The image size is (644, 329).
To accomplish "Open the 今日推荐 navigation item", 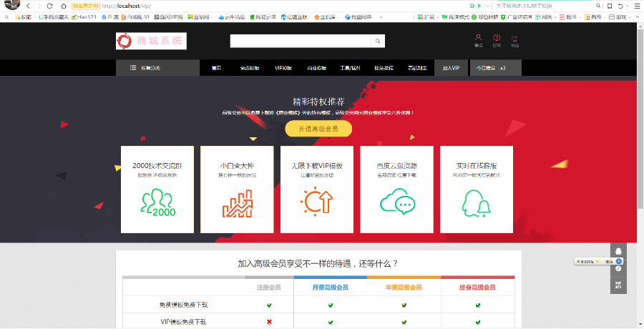I will click(490, 68).
